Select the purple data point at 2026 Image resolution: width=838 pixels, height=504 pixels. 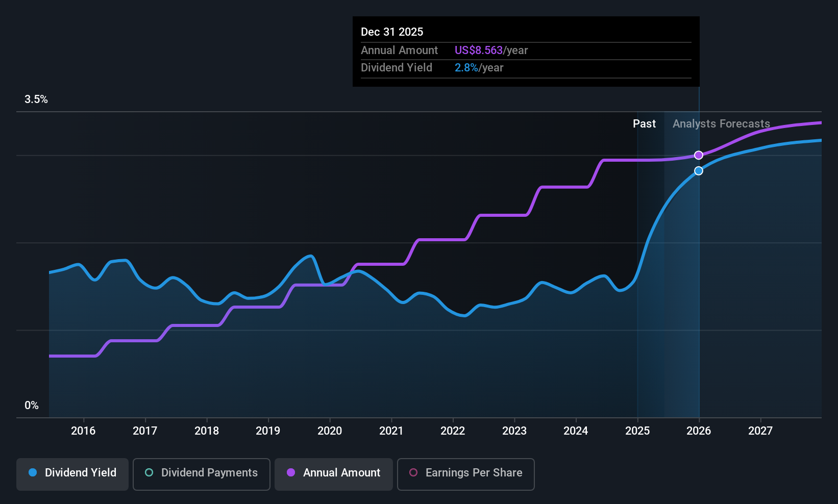click(x=699, y=155)
